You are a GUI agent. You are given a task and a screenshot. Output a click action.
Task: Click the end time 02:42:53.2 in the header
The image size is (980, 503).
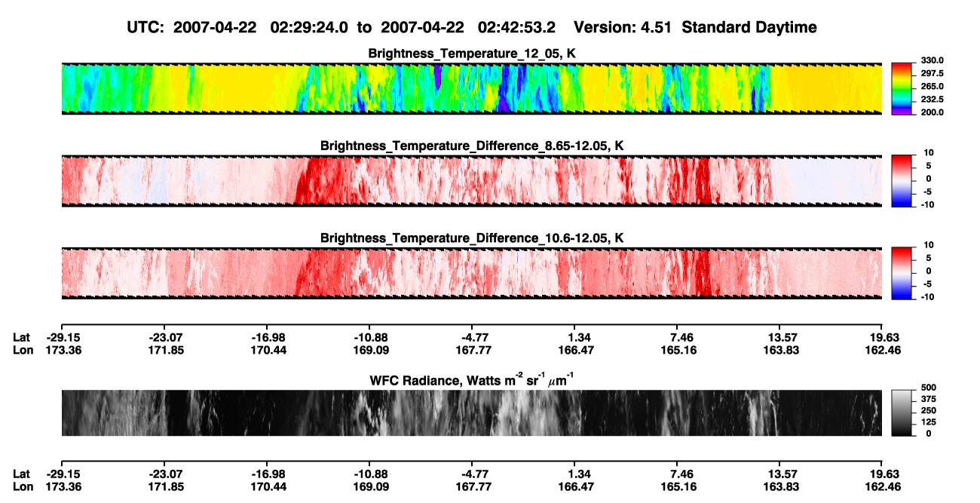pos(517,28)
